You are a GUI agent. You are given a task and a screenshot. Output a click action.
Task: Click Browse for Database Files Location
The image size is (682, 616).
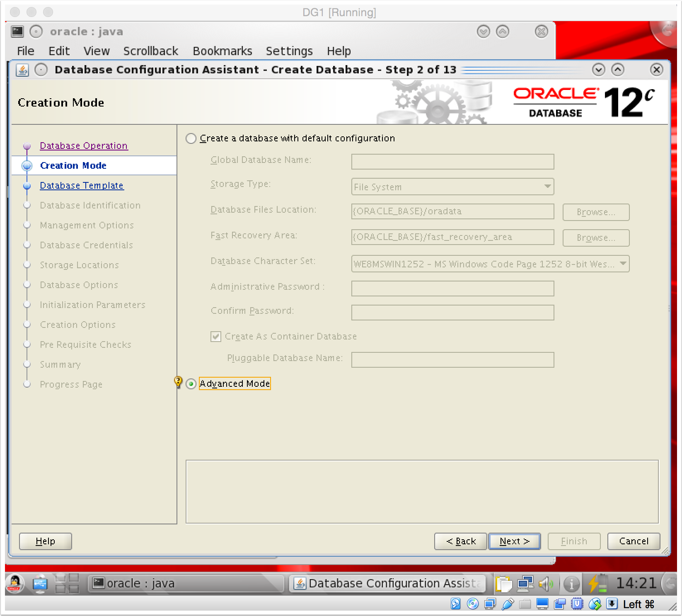tap(596, 212)
